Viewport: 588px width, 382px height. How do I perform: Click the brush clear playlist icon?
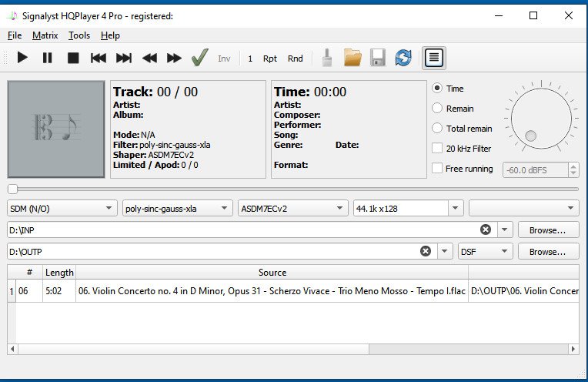[x=327, y=58]
